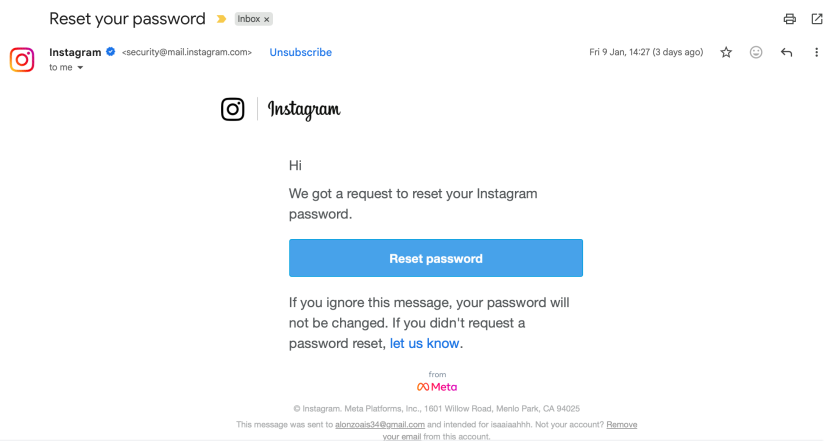The height and width of the screenshot is (441, 836).
Task: Click the Instagram sender avatar
Action: click(22, 59)
